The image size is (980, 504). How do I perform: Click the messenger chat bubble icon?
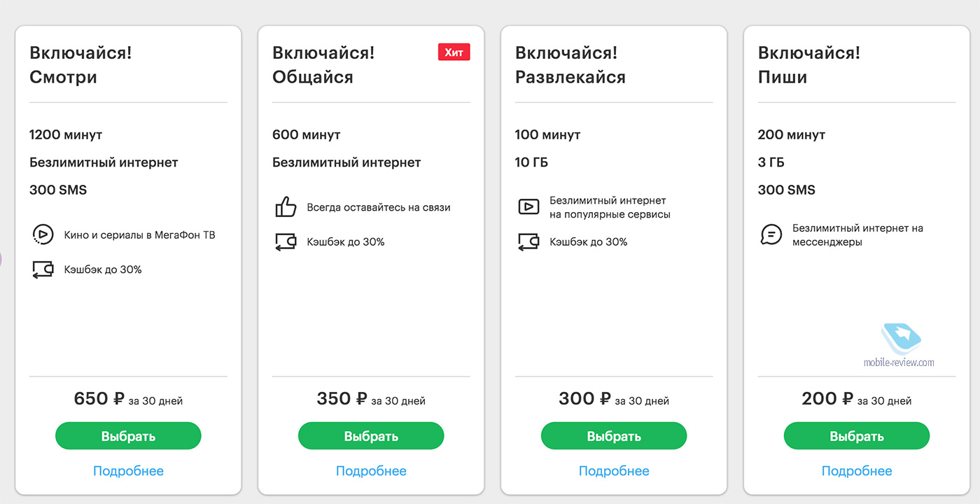[x=771, y=234]
